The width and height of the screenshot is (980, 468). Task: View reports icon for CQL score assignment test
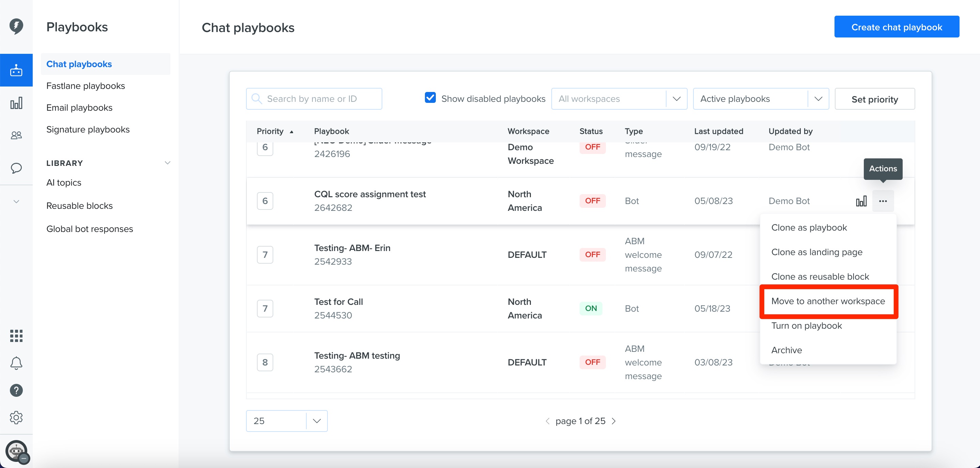click(861, 201)
